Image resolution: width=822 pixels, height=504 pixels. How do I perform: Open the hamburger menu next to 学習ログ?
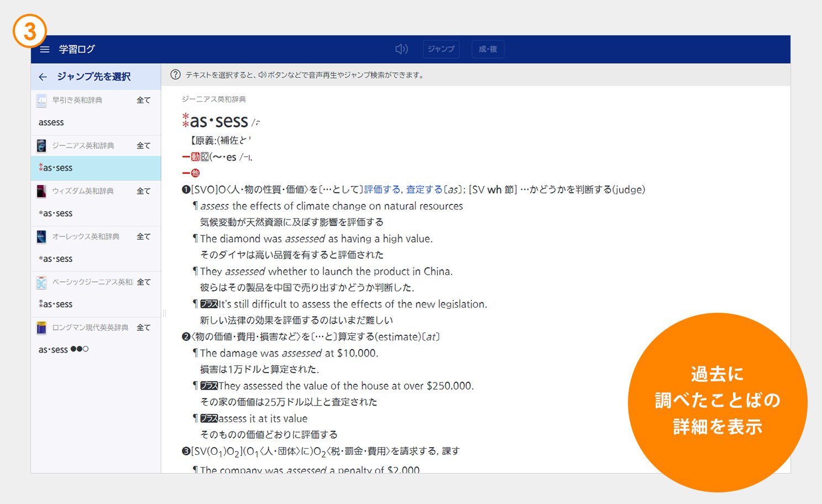click(x=45, y=49)
